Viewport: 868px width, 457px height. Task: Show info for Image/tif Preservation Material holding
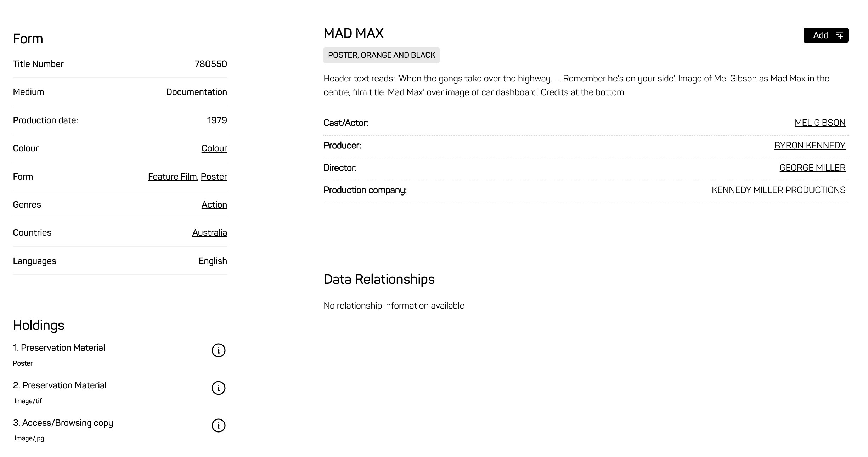[x=218, y=388]
